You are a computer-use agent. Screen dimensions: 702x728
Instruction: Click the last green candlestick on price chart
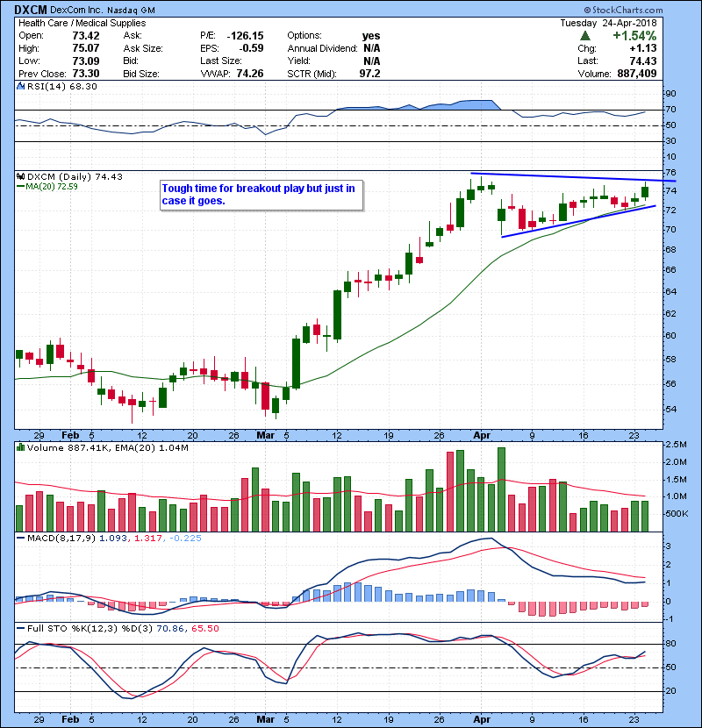645,192
